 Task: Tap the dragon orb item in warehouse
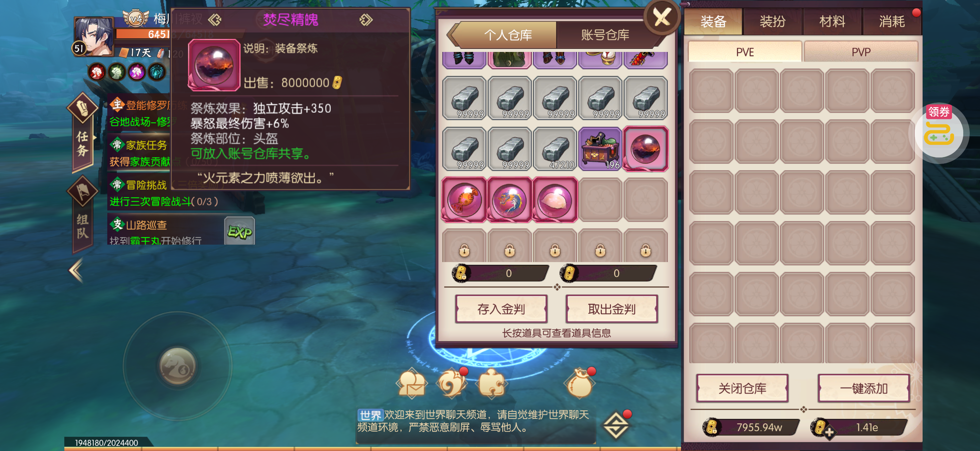(509, 199)
